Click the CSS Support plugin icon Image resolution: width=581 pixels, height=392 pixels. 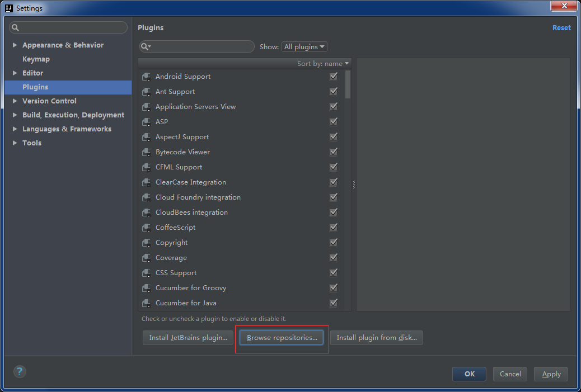[x=146, y=273]
